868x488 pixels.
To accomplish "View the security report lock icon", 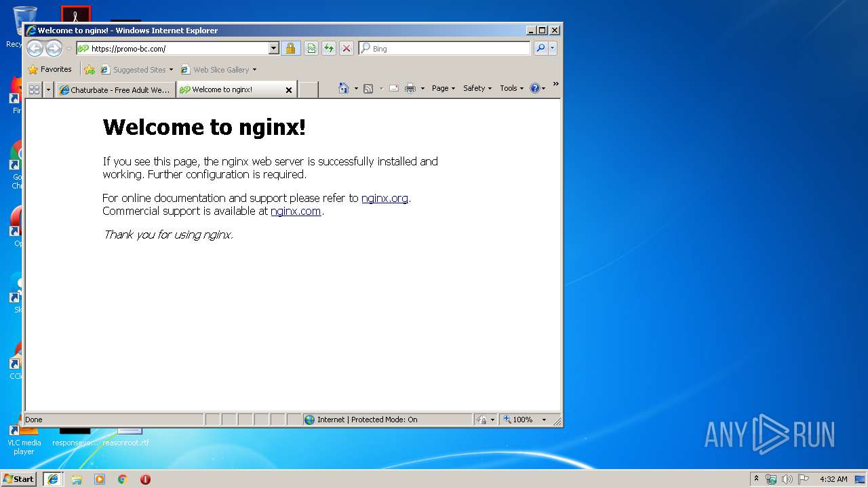I will click(x=290, y=48).
